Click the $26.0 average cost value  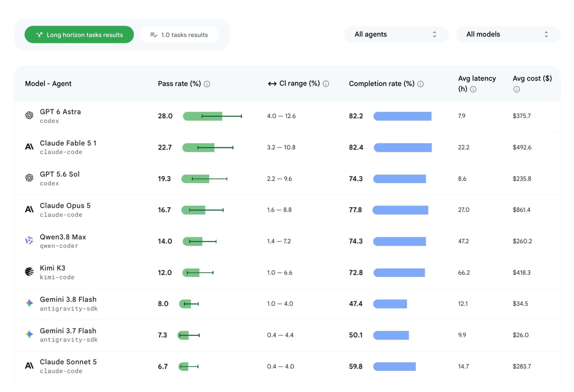[x=521, y=335]
